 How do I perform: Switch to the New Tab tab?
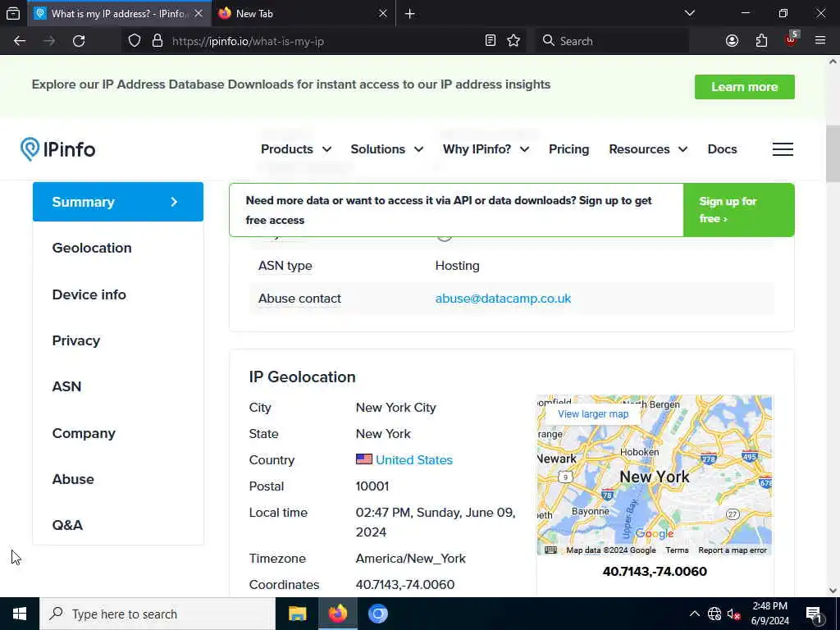click(304, 13)
